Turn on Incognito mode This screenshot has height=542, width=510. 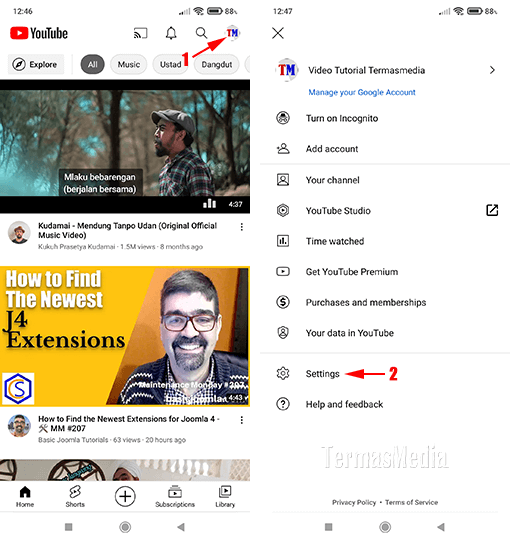[x=342, y=118]
